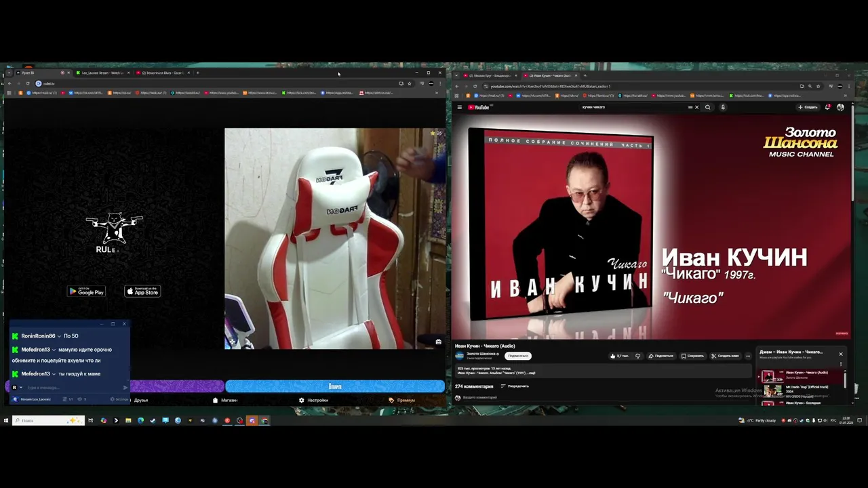Expand the video description with ещё
Screen dimensions: 868x488
(x=532, y=373)
